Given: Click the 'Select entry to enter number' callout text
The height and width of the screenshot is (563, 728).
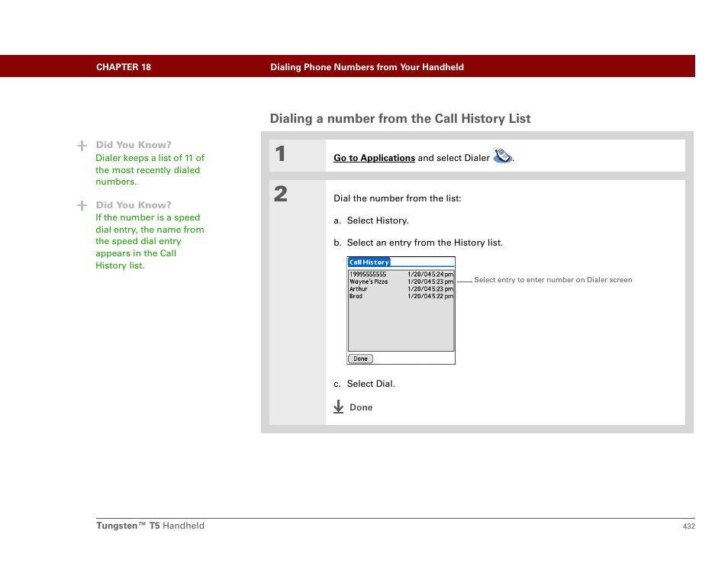Looking at the screenshot, I should [553, 280].
